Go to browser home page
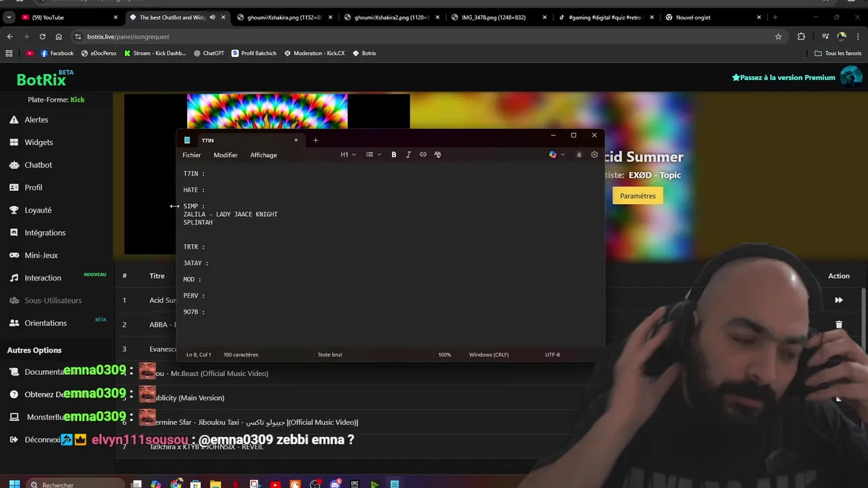 (x=58, y=37)
